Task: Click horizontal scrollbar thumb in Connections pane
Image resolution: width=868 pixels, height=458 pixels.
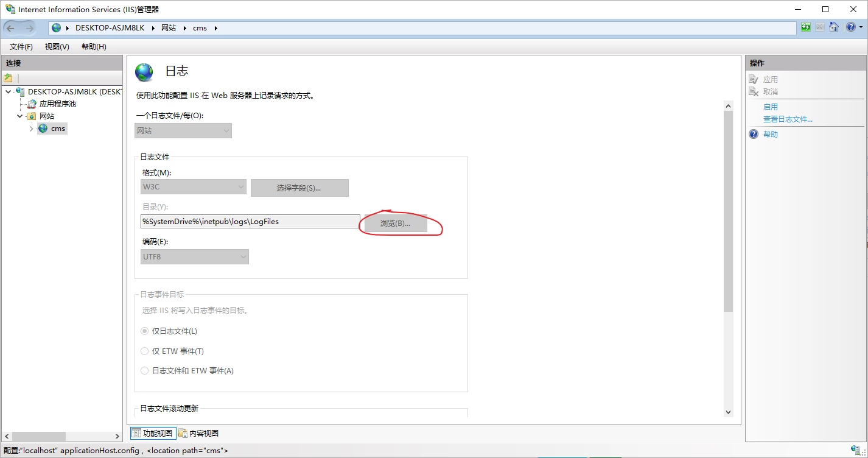Action: (x=39, y=436)
